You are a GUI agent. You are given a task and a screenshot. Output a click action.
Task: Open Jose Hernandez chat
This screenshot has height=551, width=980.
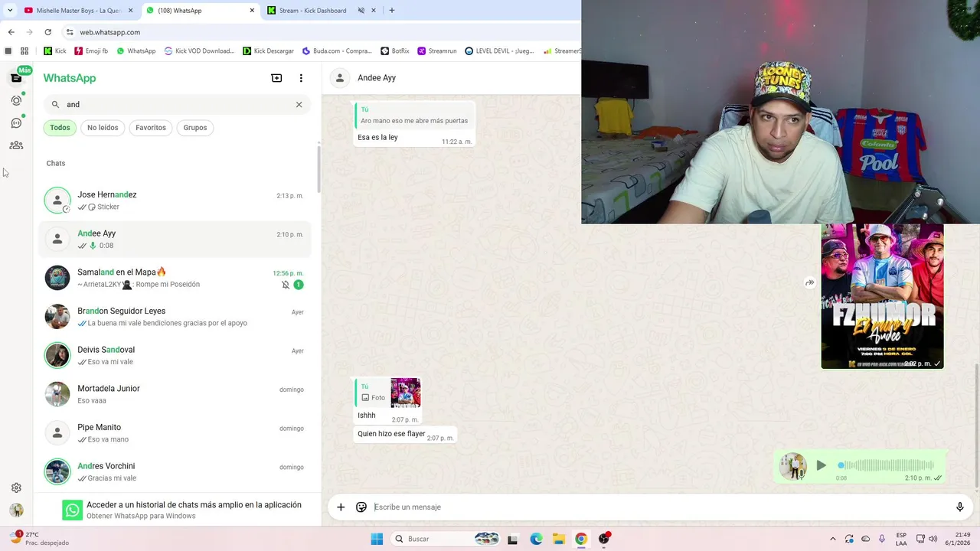coord(175,201)
